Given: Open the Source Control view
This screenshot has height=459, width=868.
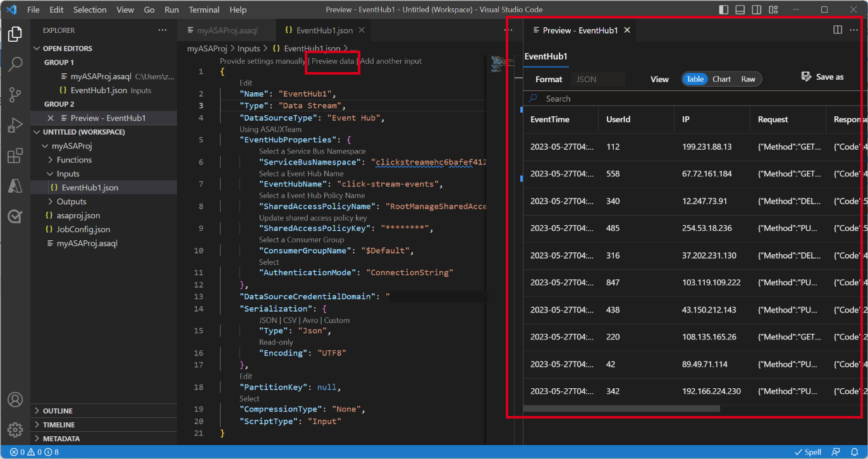Looking at the screenshot, I should pyautogui.click(x=15, y=94).
